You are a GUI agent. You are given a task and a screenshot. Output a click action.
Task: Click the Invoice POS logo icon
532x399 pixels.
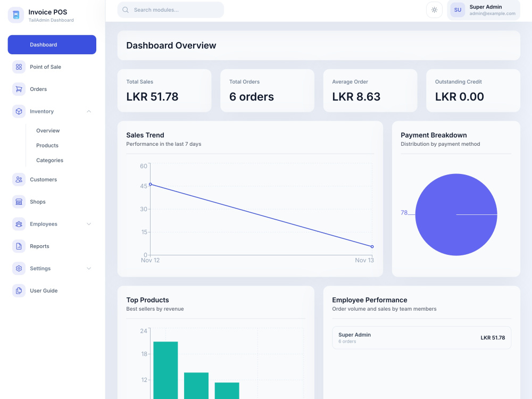16,15
